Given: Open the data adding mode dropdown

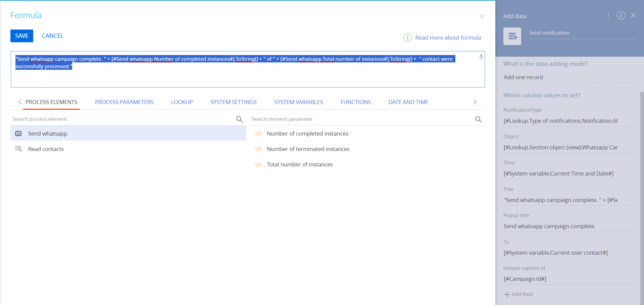Looking at the screenshot, I should pyautogui.click(x=567, y=77).
